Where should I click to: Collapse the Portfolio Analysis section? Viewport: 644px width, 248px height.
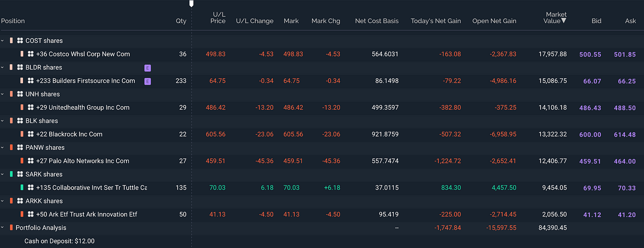tap(2, 227)
